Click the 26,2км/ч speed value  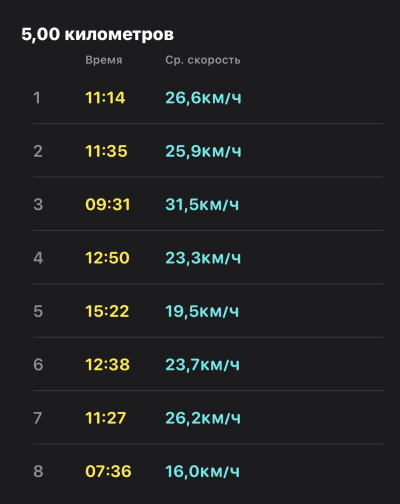tap(203, 418)
